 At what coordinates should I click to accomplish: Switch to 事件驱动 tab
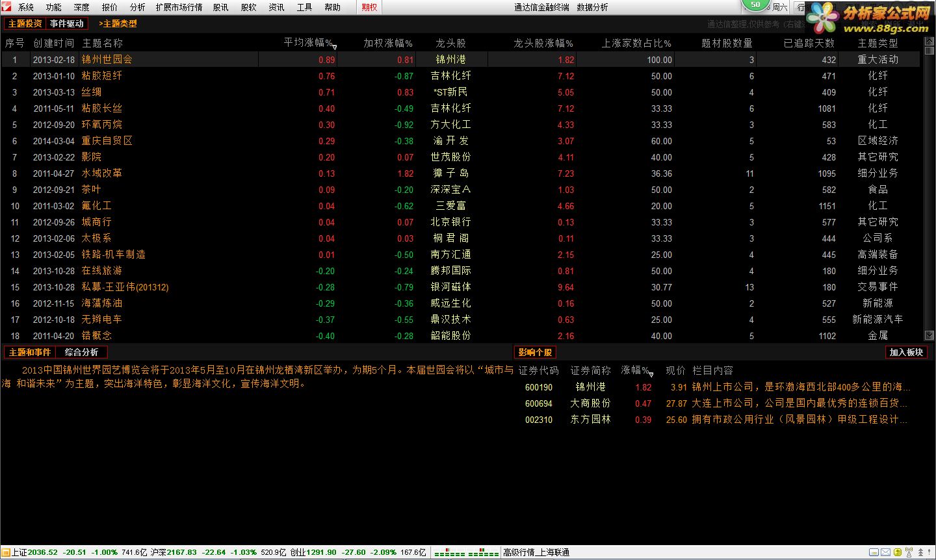point(67,23)
